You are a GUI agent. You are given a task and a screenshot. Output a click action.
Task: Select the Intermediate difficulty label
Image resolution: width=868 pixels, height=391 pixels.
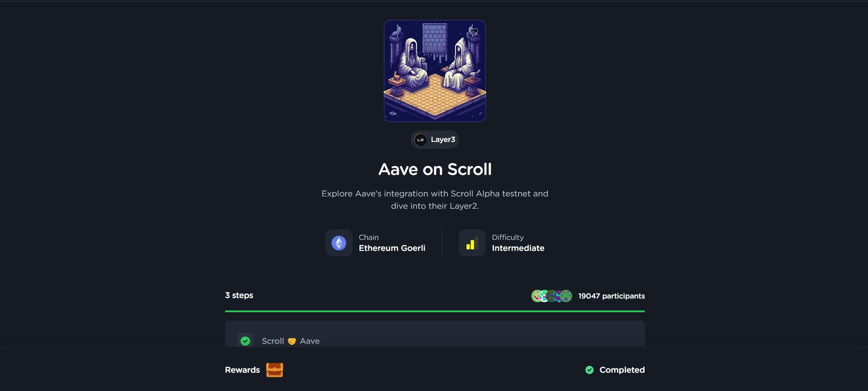click(518, 248)
